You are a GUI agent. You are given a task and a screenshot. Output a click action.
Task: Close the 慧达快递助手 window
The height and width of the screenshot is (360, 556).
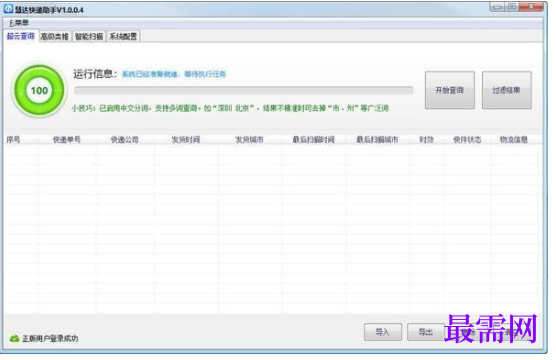click(531, 6)
